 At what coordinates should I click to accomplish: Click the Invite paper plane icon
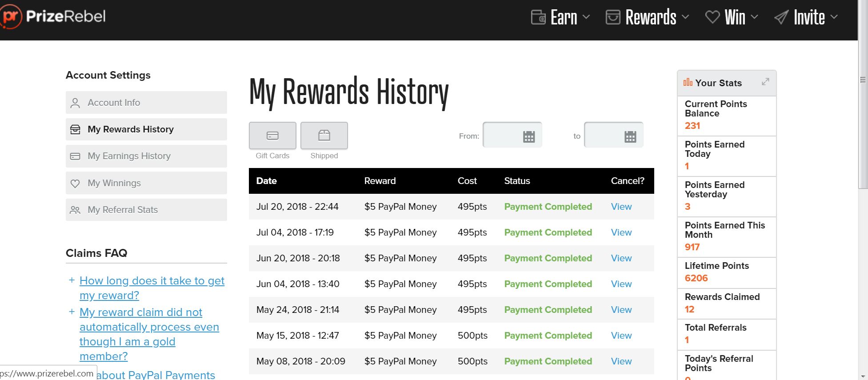[781, 17]
